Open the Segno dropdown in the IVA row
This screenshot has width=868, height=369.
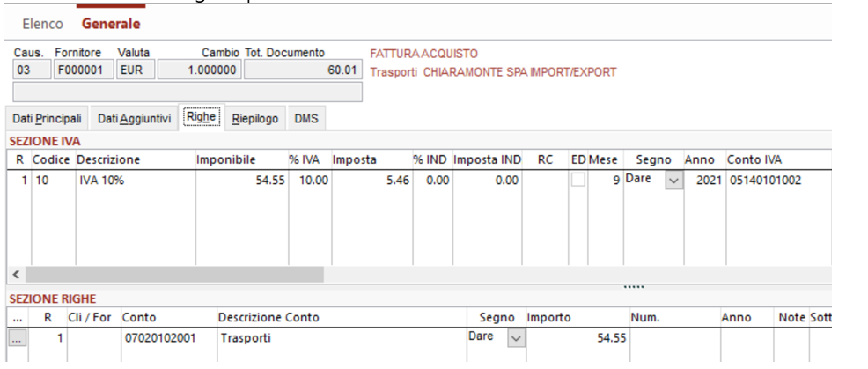[x=674, y=181]
